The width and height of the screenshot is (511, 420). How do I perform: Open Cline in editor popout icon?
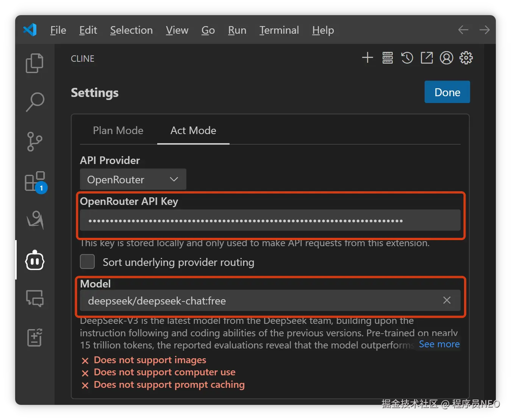(x=427, y=58)
